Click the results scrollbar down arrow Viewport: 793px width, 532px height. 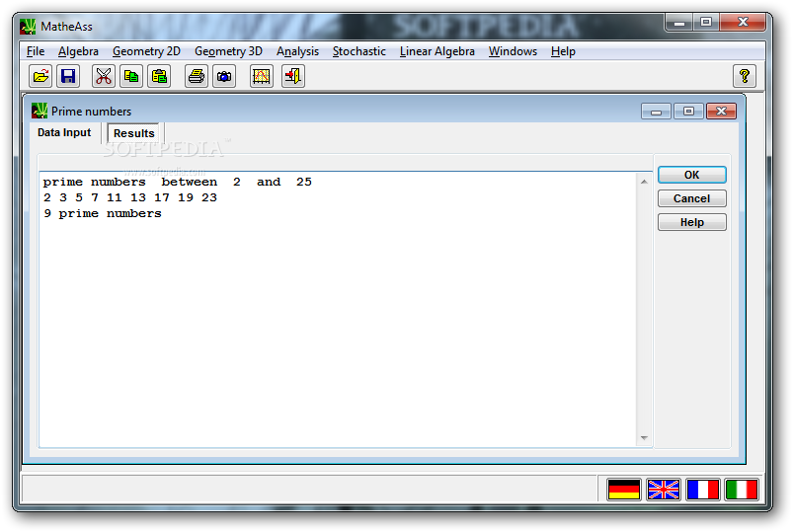pyautogui.click(x=644, y=438)
